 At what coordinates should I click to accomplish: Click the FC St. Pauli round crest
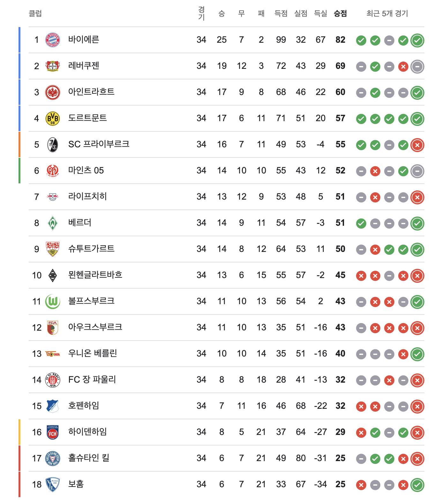click(x=53, y=380)
